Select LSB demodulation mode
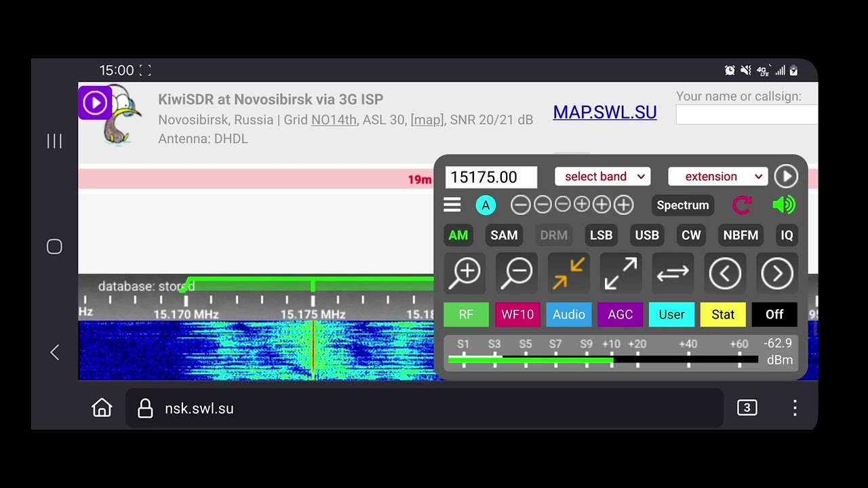 601,235
